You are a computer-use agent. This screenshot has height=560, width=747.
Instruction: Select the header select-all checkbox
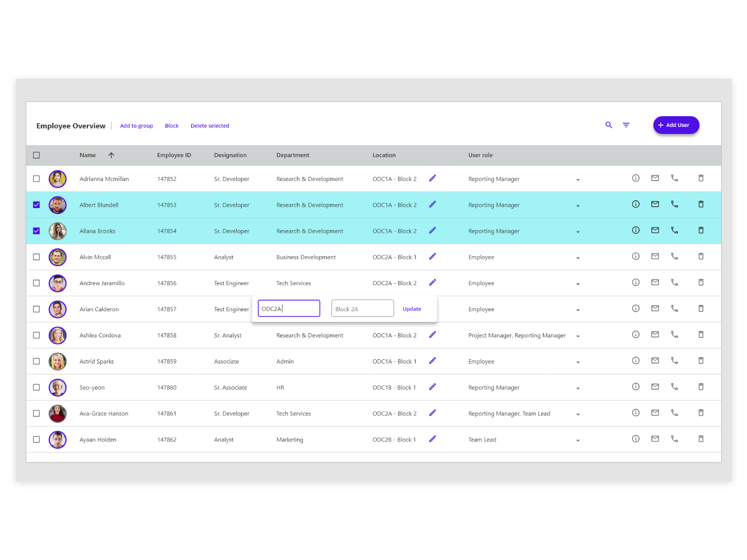tap(36, 155)
